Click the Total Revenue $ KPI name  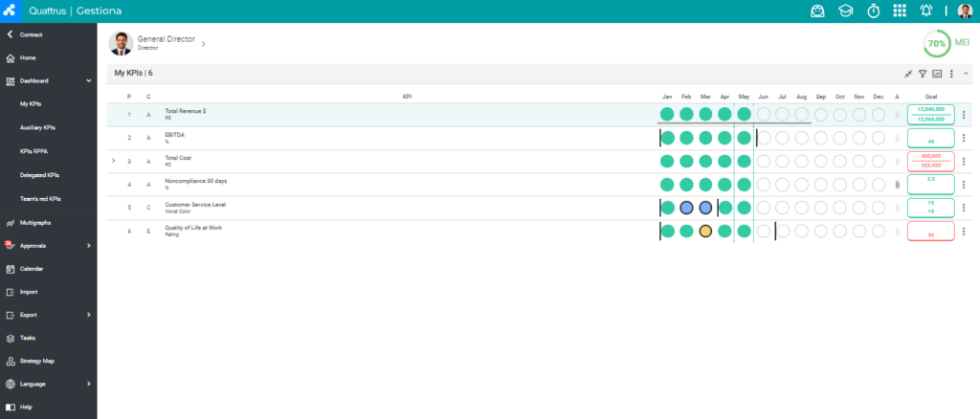pos(186,111)
